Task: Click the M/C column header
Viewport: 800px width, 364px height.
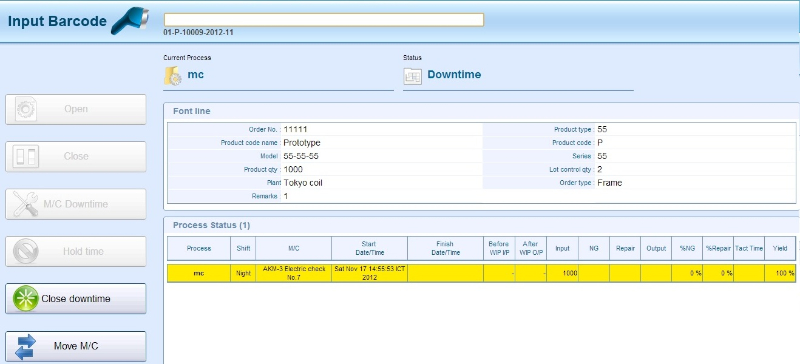Action: pos(294,249)
